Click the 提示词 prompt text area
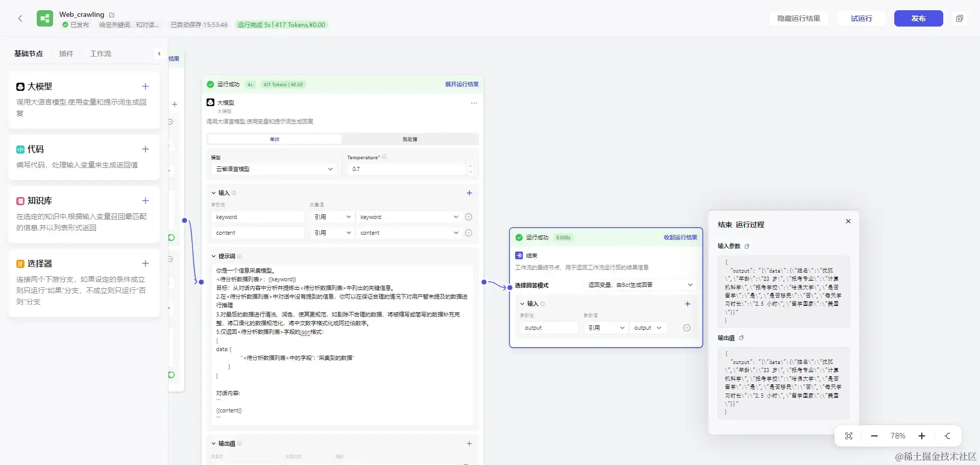The width and height of the screenshot is (980, 465). pyautogui.click(x=342, y=345)
